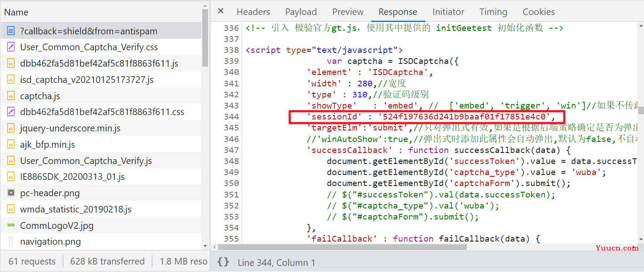The width and height of the screenshot is (644, 272).
Task: Click the response vertical scrollbar thumb
Action: pyautogui.click(x=641, y=110)
